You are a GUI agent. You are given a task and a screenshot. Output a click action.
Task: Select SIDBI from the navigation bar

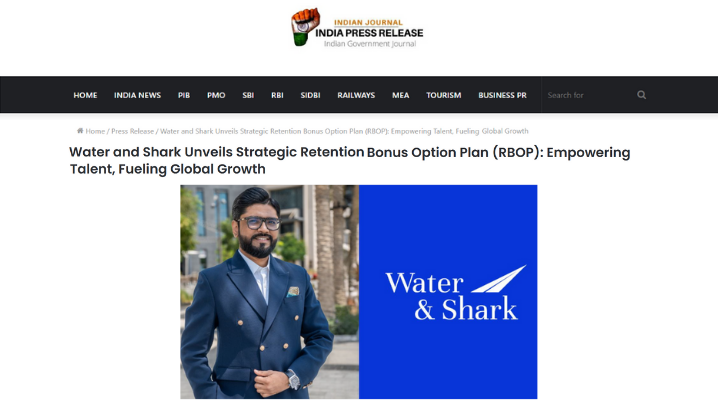pyautogui.click(x=310, y=95)
